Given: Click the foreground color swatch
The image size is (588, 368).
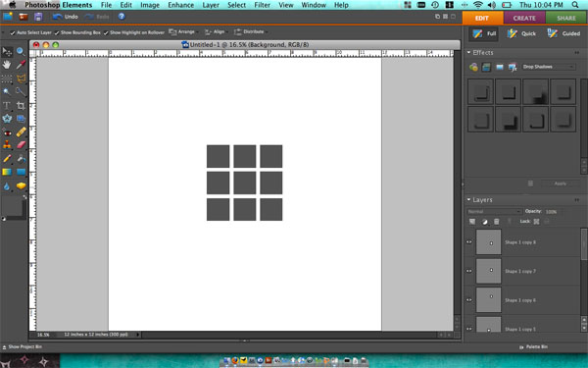Looking at the screenshot, I should [12, 206].
